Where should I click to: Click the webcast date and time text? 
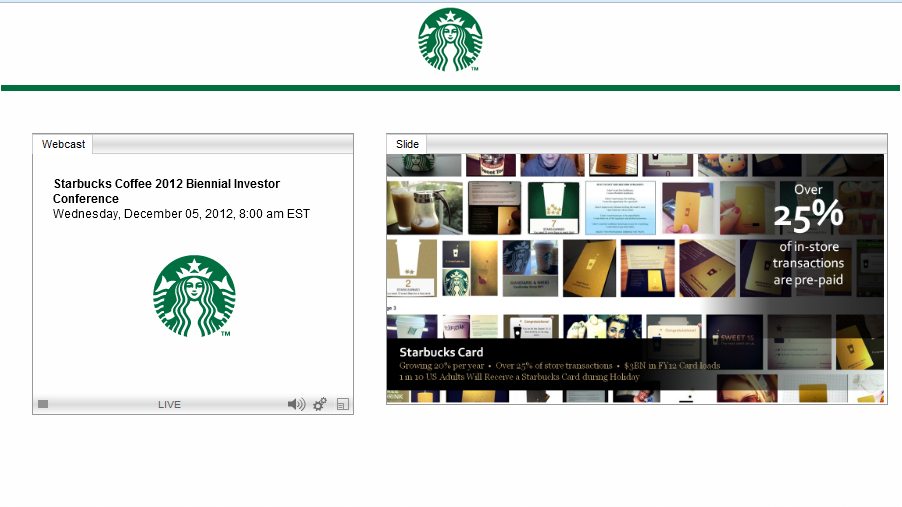click(x=181, y=213)
